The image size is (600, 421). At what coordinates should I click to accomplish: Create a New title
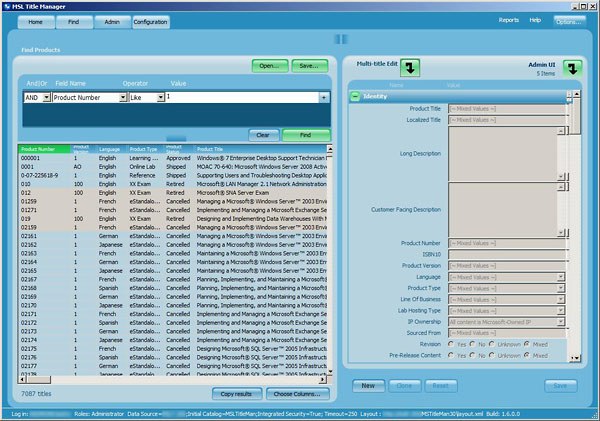pos(368,386)
